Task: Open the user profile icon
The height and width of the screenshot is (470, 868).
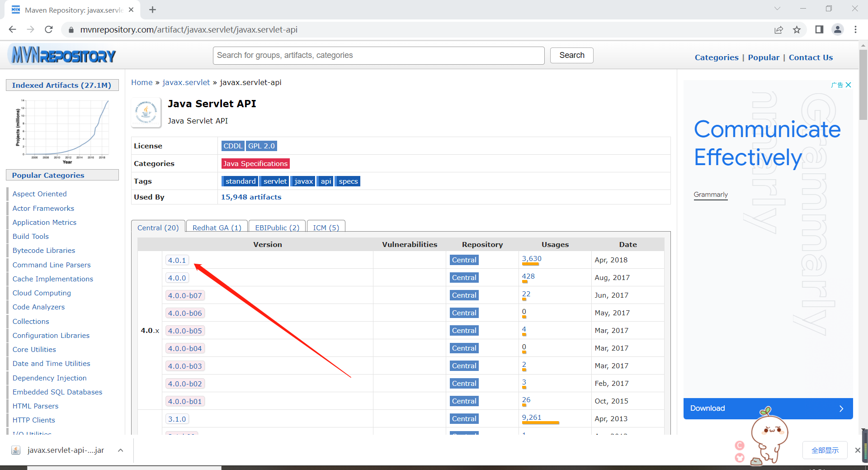Action: coord(837,29)
